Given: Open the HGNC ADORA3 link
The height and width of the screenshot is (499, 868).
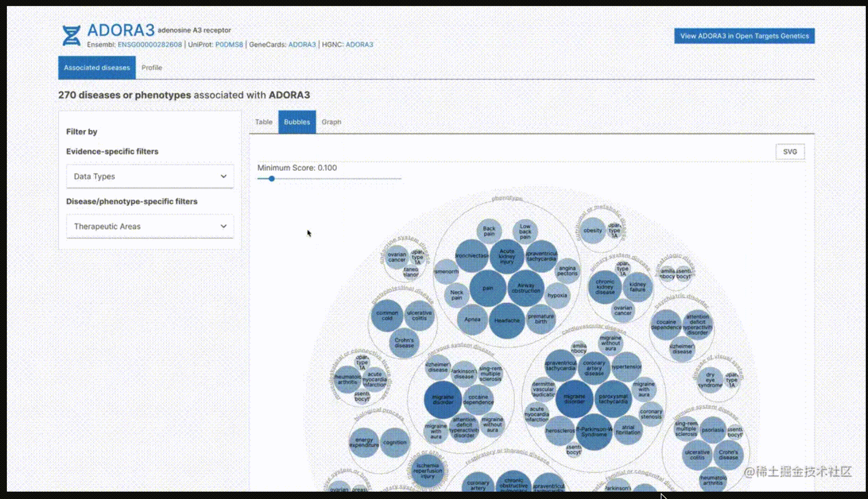Looking at the screenshot, I should (x=359, y=45).
